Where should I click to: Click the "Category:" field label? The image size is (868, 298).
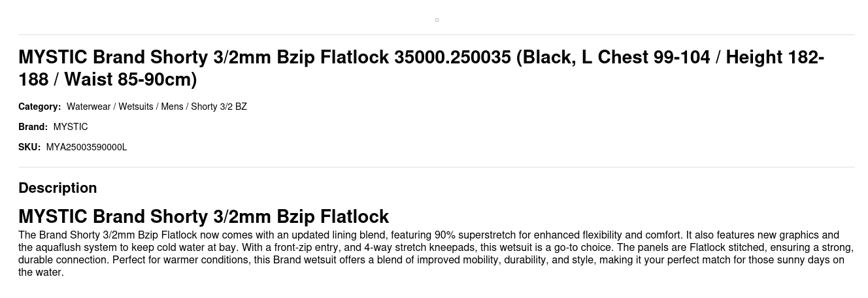coord(39,107)
